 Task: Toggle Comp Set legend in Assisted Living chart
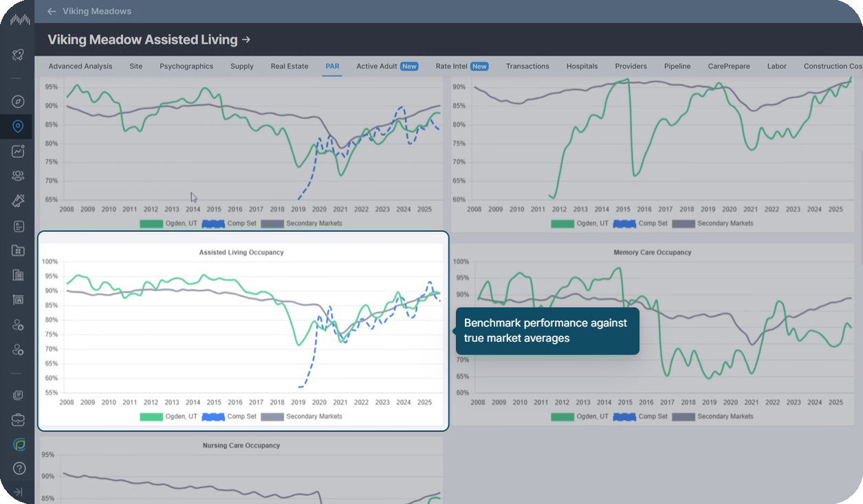(229, 417)
